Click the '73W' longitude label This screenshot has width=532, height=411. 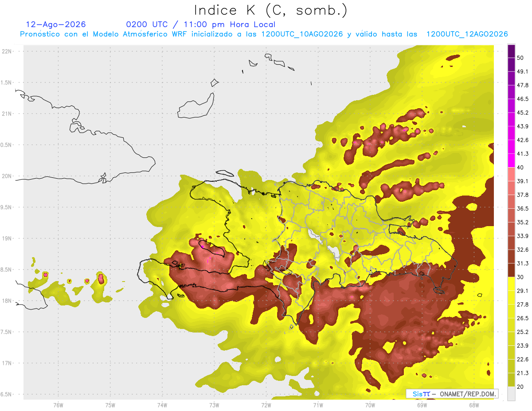coord(214,405)
